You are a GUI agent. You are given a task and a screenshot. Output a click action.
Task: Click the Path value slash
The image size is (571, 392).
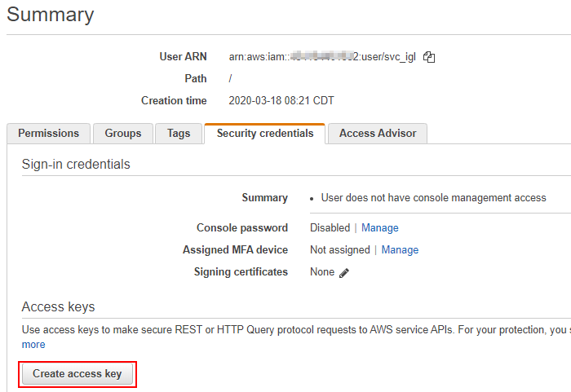(x=232, y=79)
